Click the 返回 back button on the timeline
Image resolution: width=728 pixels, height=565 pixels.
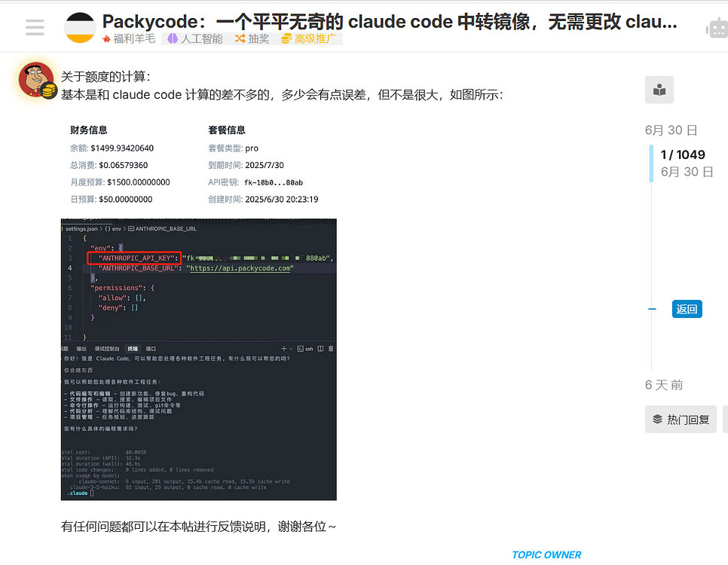[687, 309]
